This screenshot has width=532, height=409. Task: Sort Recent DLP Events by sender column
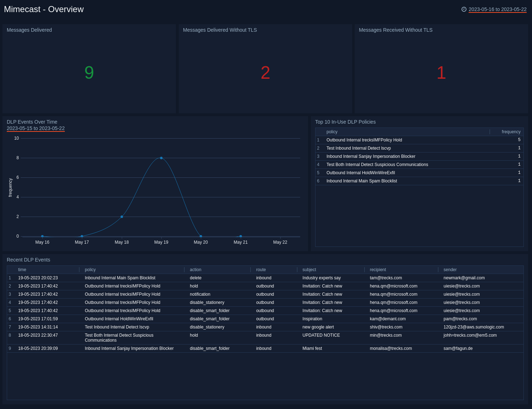[x=450, y=270]
